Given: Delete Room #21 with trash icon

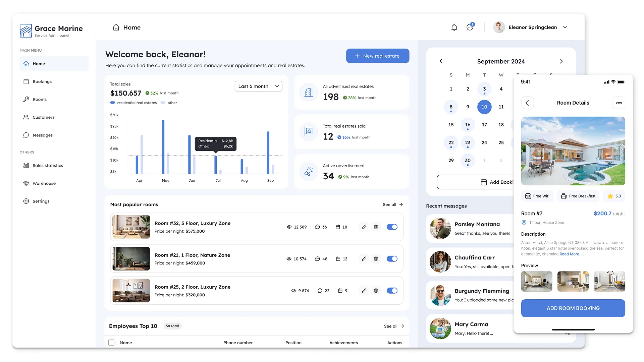Looking at the screenshot, I should click(376, 259).
